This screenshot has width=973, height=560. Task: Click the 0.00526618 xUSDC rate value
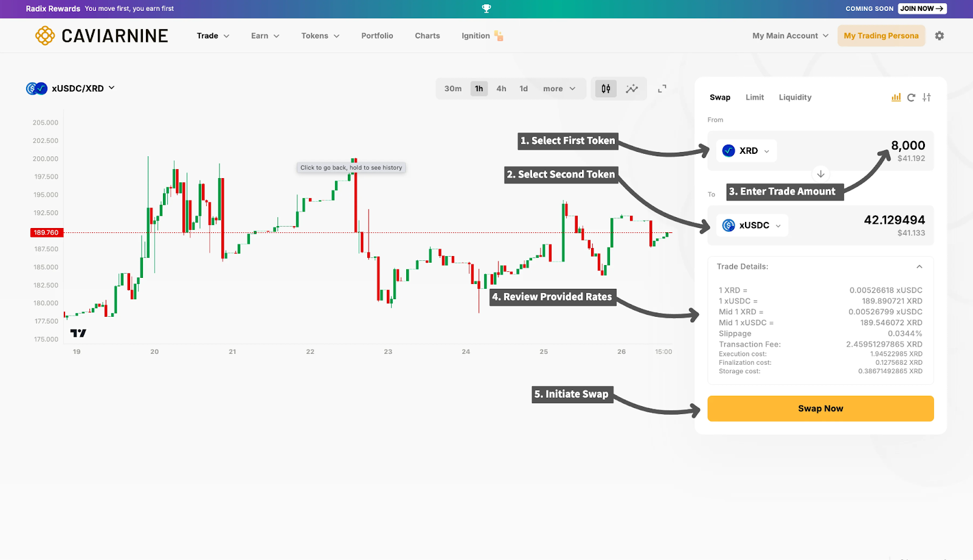tap(886, 291)
